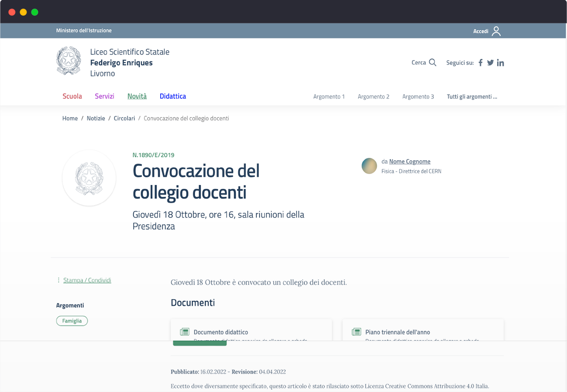Open the Nome Cognome author link
The height and width of the screenshot is (392, 567).
point(410,161)
